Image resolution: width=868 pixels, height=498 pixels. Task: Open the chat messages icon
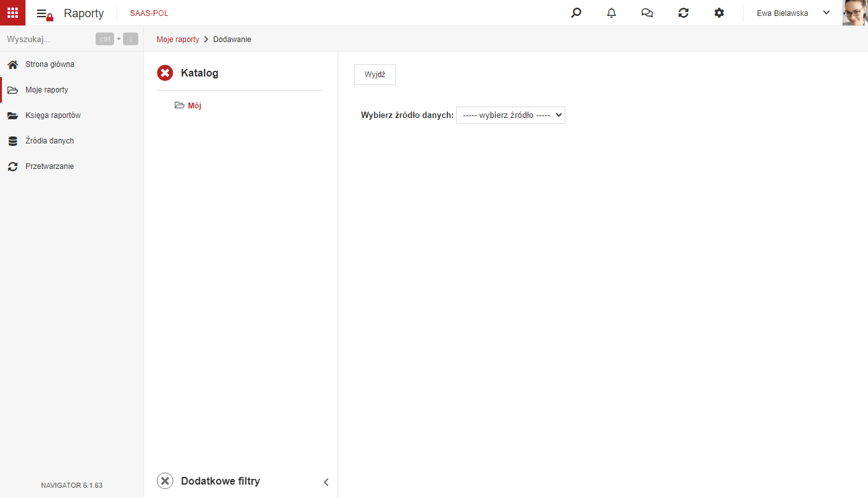[647, 13]
